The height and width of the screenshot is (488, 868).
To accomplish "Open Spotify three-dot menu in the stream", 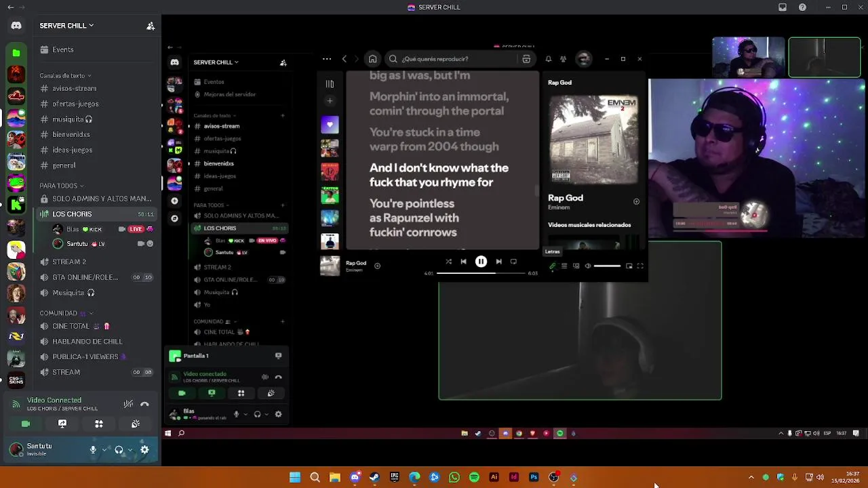I will tap(327, 59).
